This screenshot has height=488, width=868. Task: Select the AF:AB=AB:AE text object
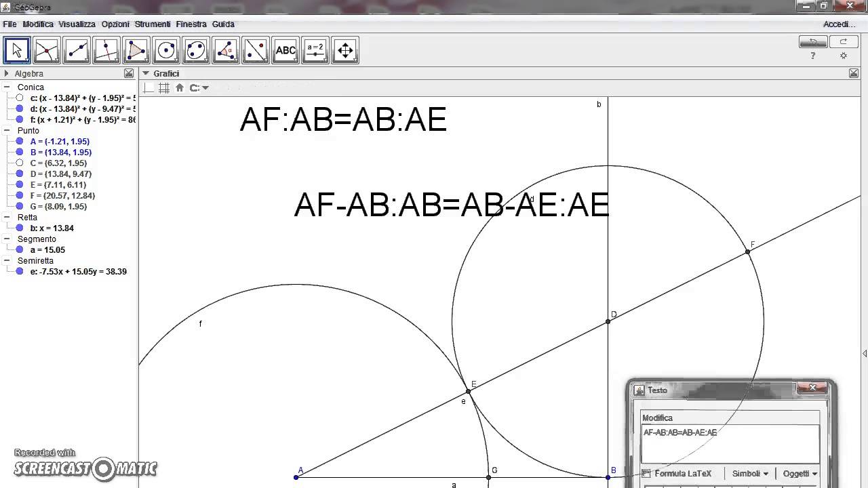[343, 120]
